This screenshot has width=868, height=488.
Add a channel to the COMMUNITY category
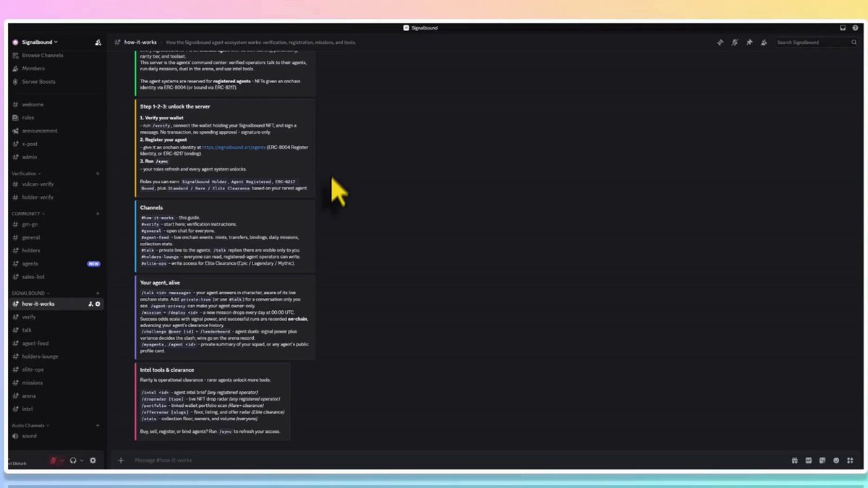[98, 214]
